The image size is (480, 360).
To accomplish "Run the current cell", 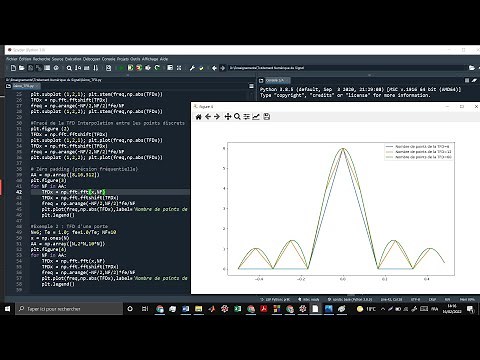I will click(130, 68).
